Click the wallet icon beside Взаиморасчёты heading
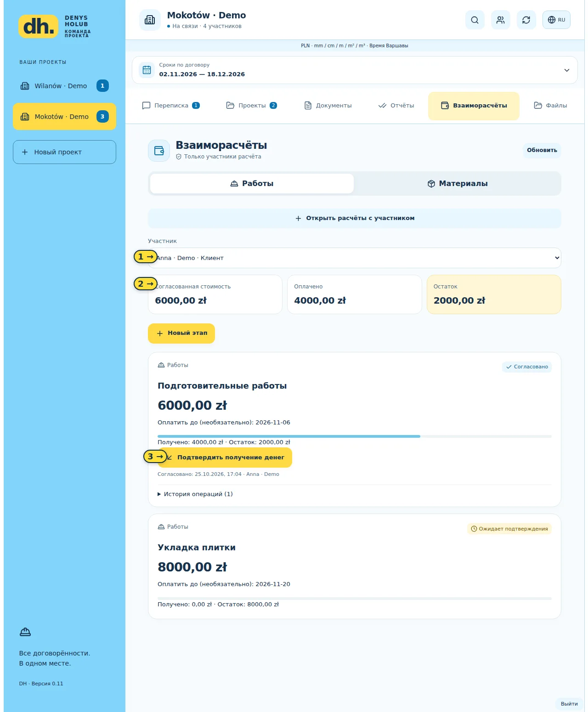Viewport: 588px width, 712px height. coord(159,151)
